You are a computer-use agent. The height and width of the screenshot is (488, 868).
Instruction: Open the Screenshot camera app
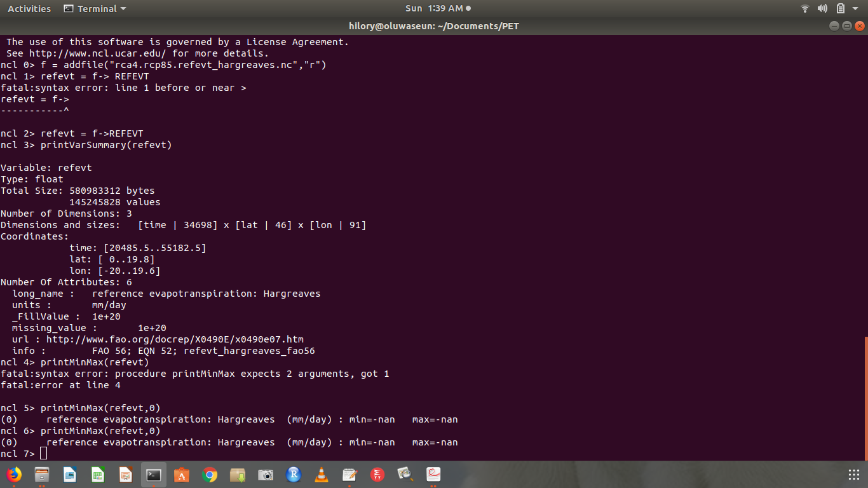coord(266,475)
